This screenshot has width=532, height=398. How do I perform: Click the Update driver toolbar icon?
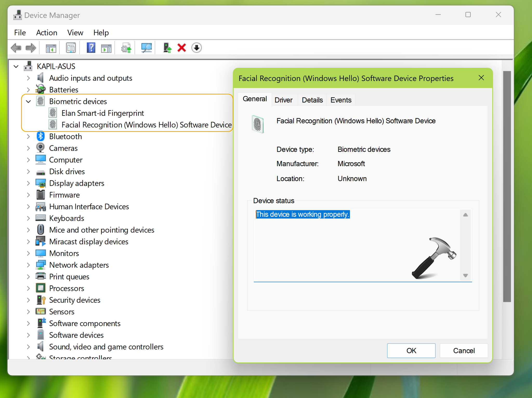(x=167, y=48)
